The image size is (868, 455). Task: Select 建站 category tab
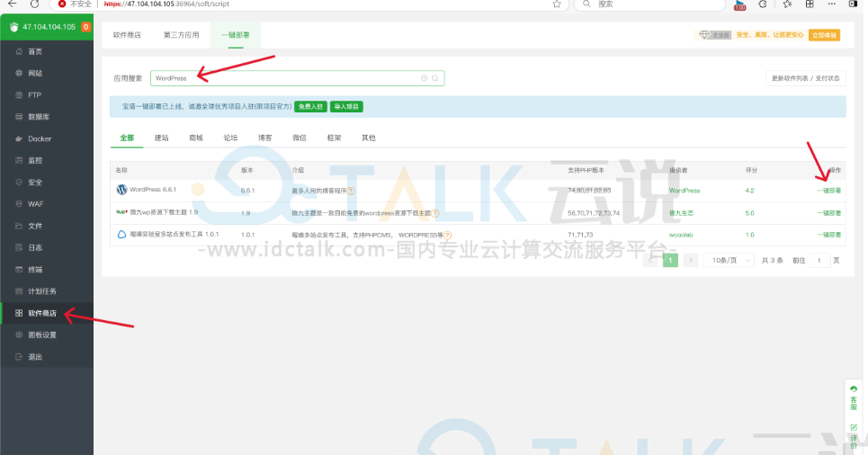(161, 138)
